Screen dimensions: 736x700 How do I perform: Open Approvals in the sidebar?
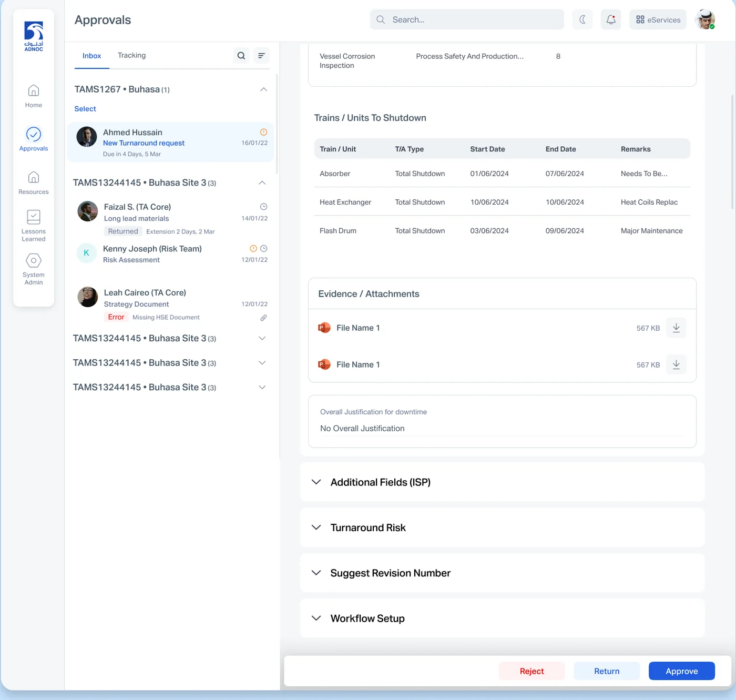34,139
